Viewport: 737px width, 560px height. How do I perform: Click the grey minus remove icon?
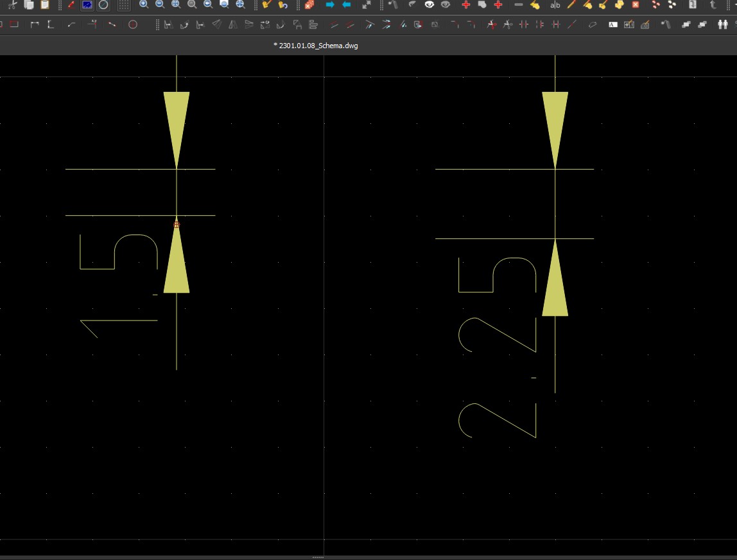[x=519, y=4]
